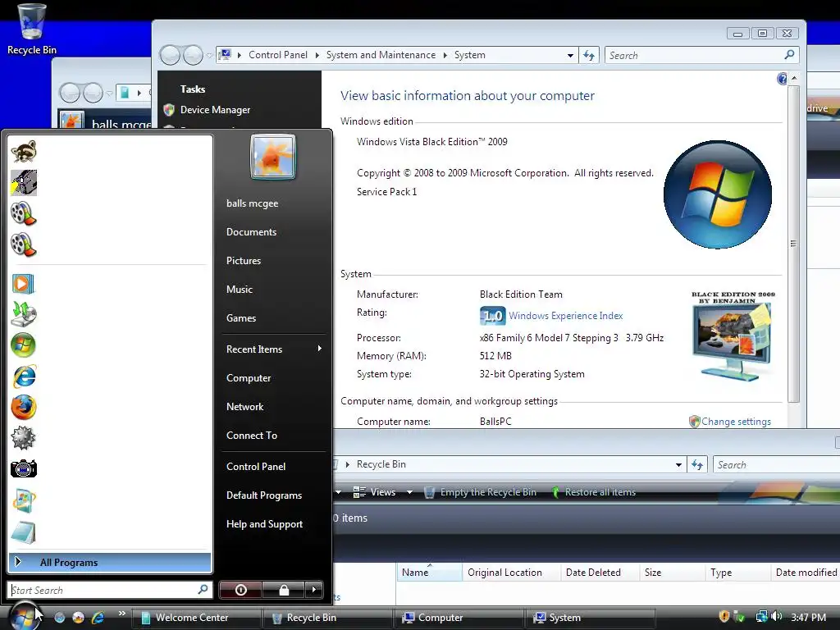Open the volume speaker tray icon
Screen dimensions: 840x630
(776, 617)
